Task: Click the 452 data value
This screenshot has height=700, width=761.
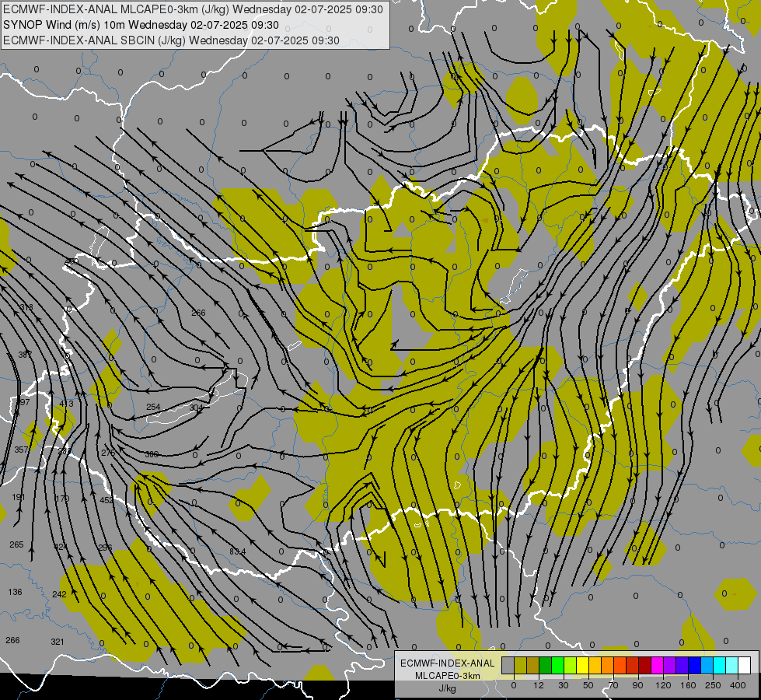Action: [x=106, y=500]
